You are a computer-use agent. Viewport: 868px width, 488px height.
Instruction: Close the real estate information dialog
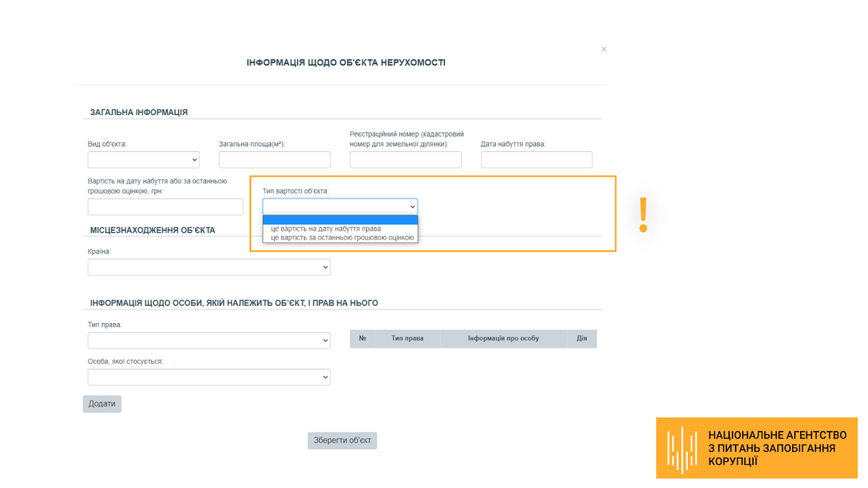pyautogui.click(x=604, y=49)
